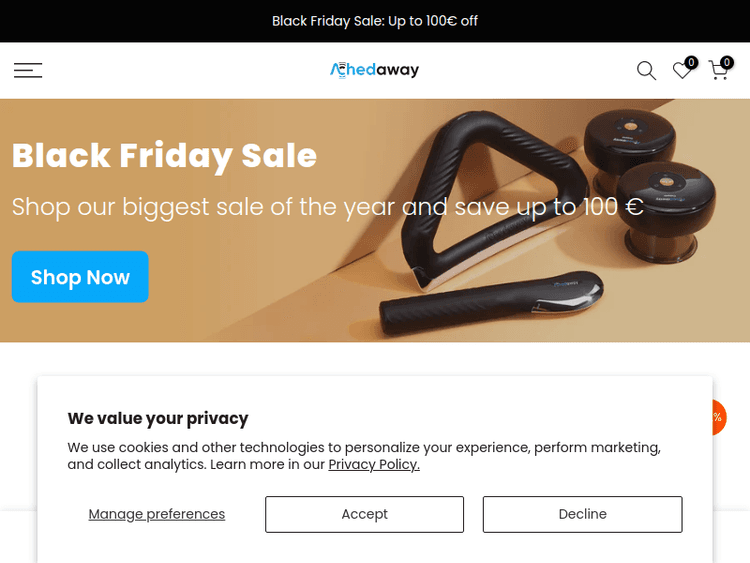Image resolution: width=750 pixels, height=563 pixels.
Task: Open Manage preferences for cookies
Action: (157, 514)
